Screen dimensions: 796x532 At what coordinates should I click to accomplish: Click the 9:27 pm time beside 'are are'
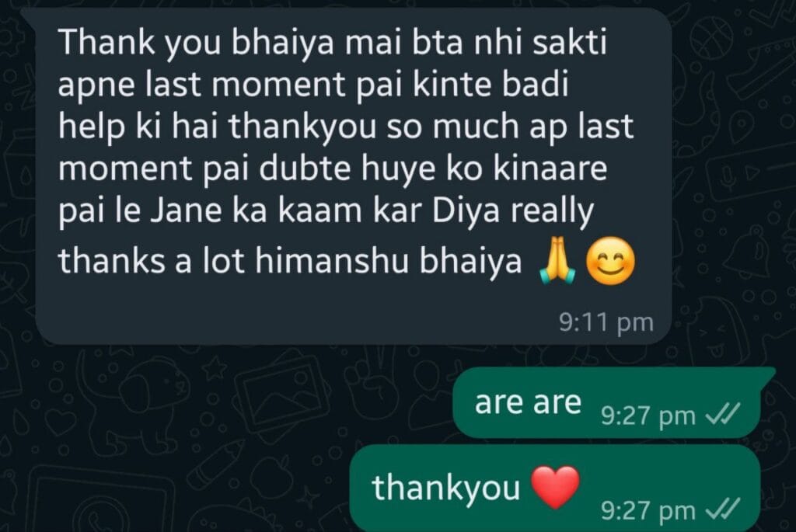648,416
